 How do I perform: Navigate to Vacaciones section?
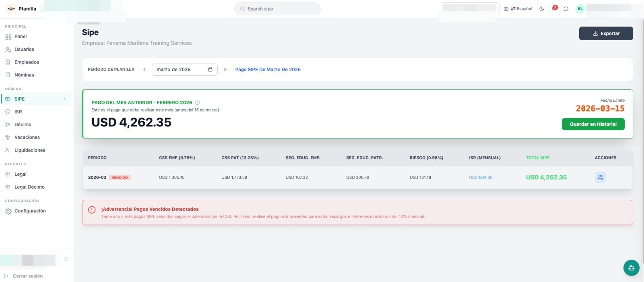27,138
